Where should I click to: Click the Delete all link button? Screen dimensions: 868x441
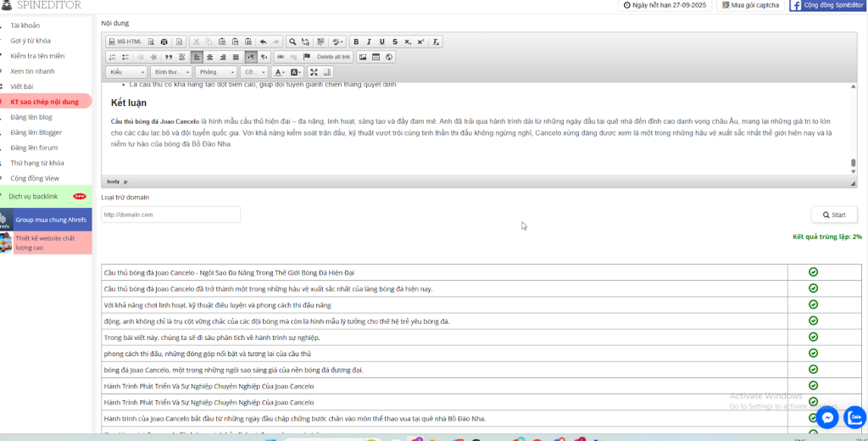point(333,57)
